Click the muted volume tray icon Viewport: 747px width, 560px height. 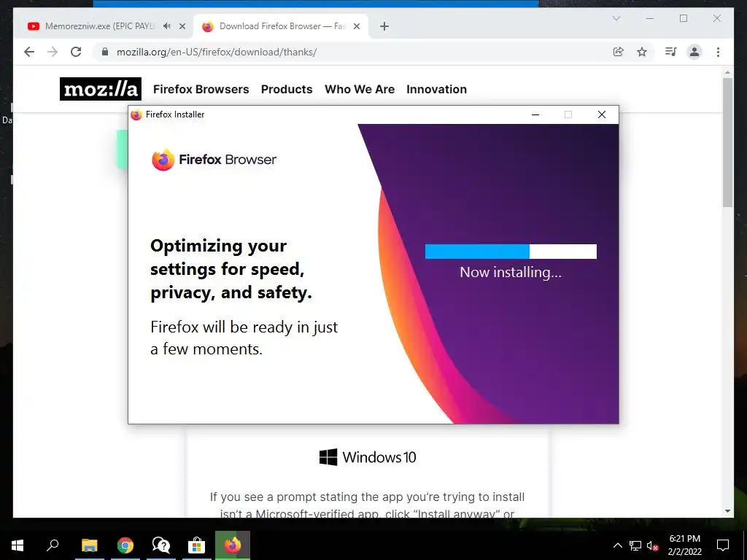652,545
